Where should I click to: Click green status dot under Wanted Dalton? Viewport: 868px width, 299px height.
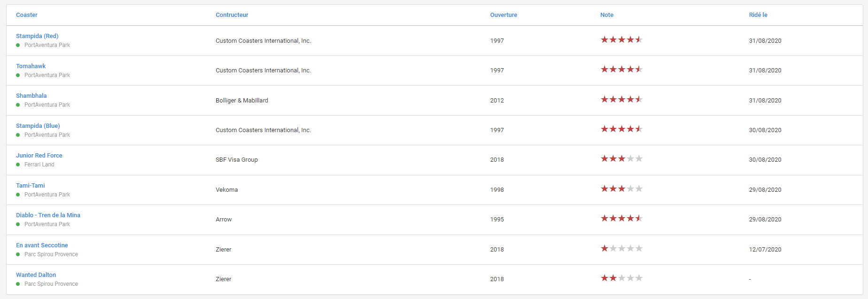[x=18, y=284]
